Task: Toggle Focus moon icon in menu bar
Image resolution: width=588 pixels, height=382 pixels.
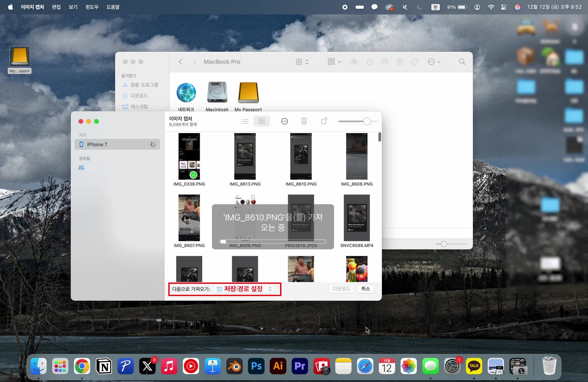Action: 419,7
